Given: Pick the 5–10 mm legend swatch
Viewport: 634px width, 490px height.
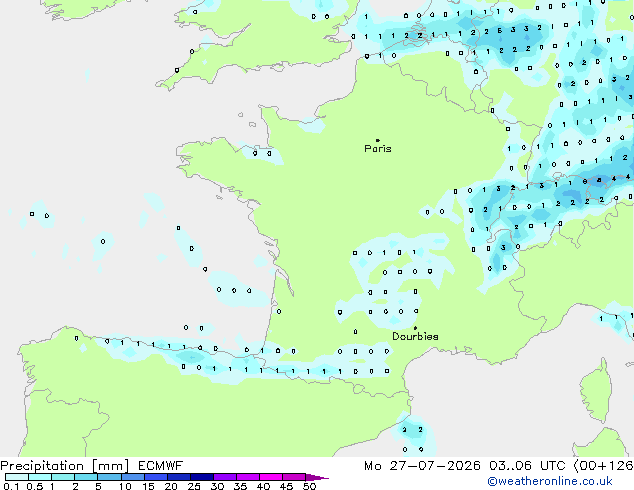Looking at the screenshot, I should (109, 477).
